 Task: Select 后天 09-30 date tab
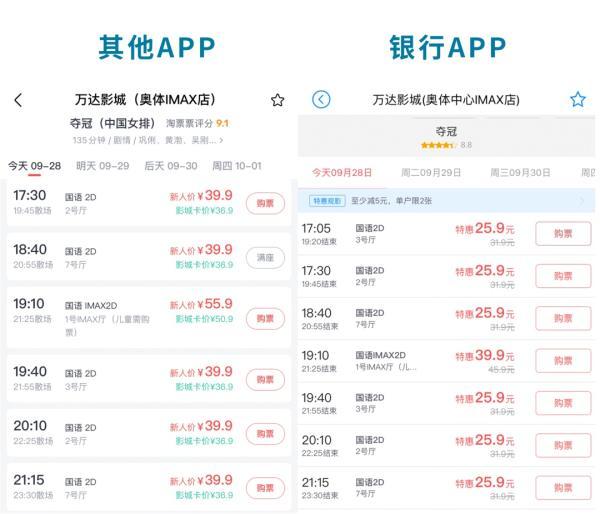(x=170, y=166)
